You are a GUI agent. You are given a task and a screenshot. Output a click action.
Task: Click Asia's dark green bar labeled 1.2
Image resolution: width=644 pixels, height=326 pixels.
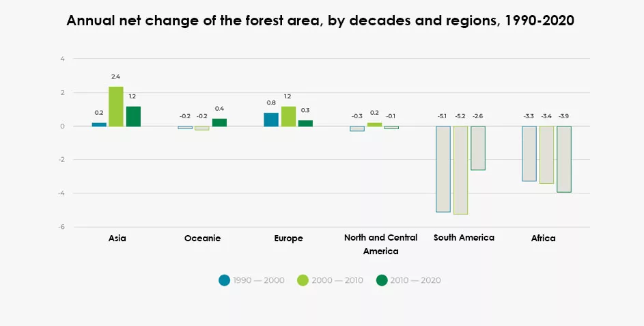[133, 116]
